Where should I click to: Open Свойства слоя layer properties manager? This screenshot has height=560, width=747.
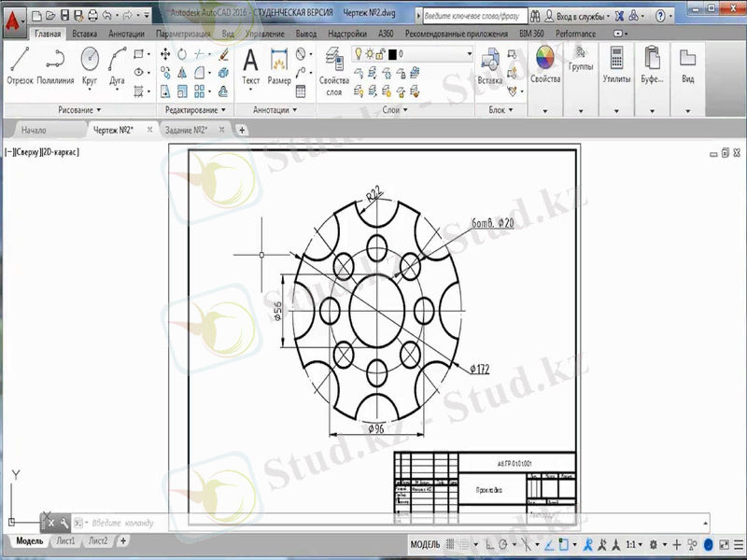pos(332,58)
